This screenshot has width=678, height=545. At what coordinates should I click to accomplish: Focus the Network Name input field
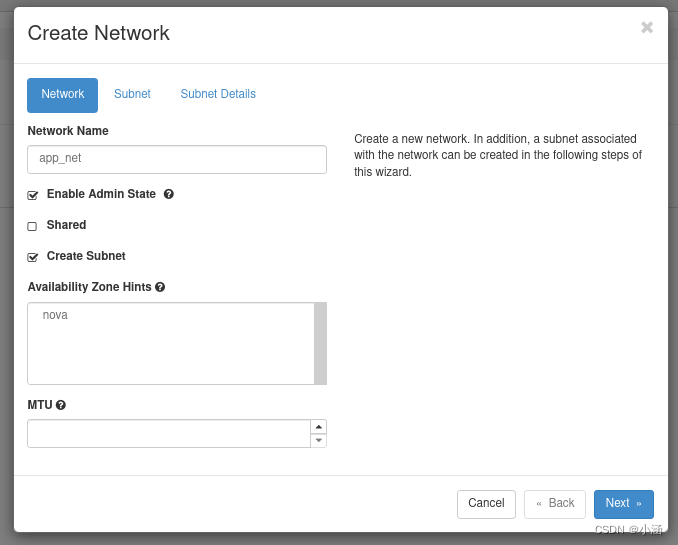[177, 159]
